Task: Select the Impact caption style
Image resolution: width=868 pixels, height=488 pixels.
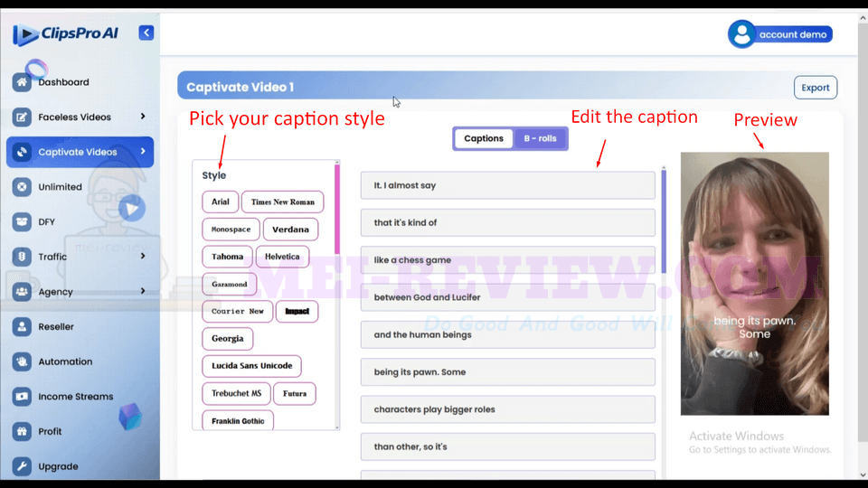Action: click(x=297, y=311)
